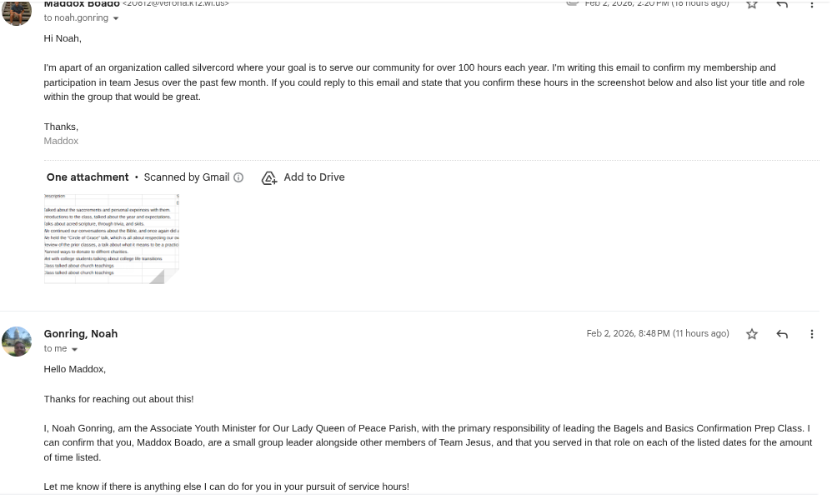Expand the 'to me' recipient details
The height and width of the screenshot is (504, 832).
tap(74, 350)
